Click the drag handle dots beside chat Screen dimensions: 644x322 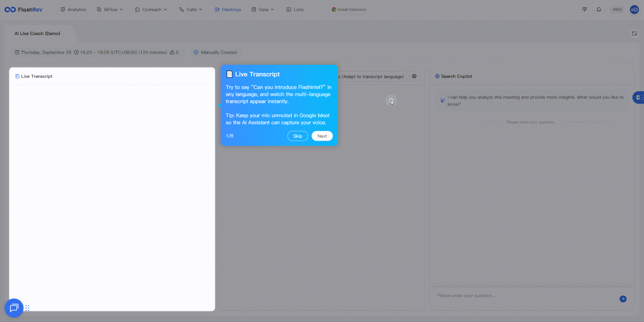click(x=27, y=308)
